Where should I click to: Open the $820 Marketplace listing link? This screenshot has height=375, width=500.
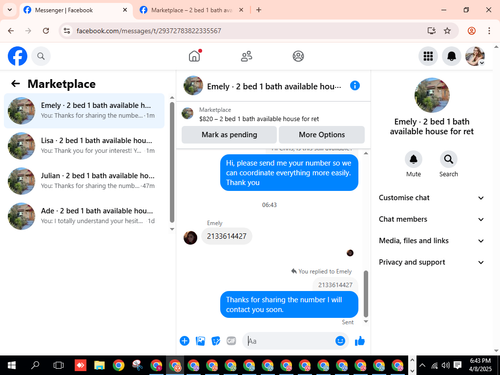[259, 119]
